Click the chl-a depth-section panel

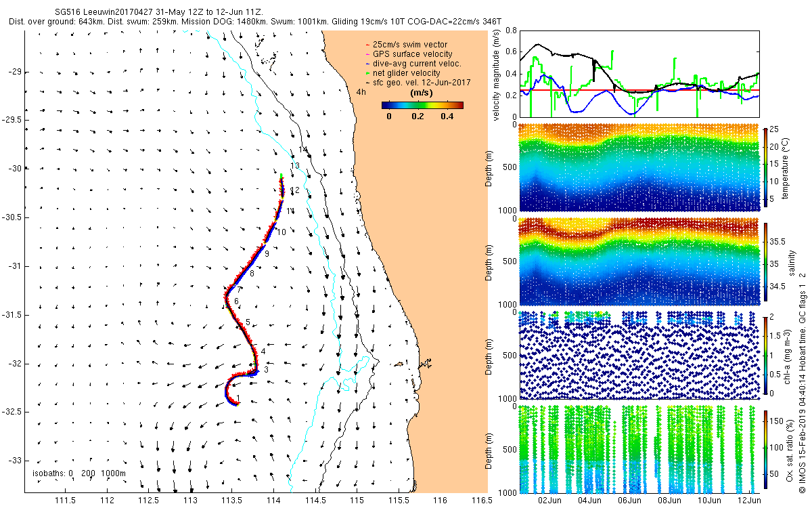point(639,354)
